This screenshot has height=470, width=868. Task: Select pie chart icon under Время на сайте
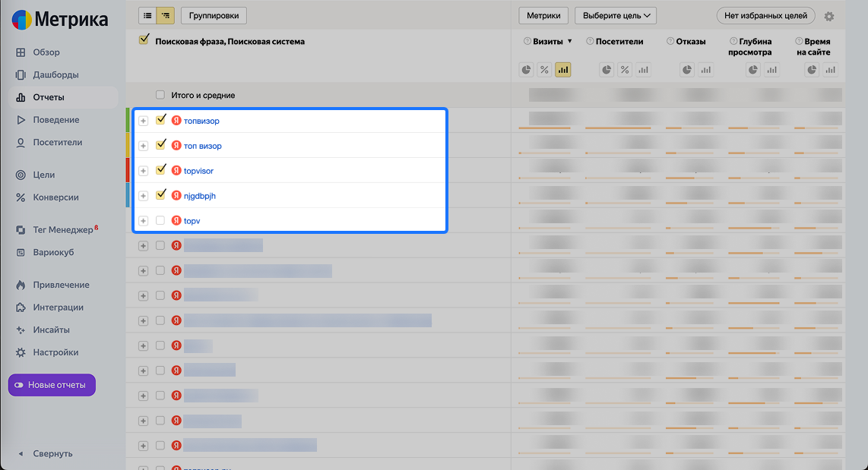[x=812, y=70]
